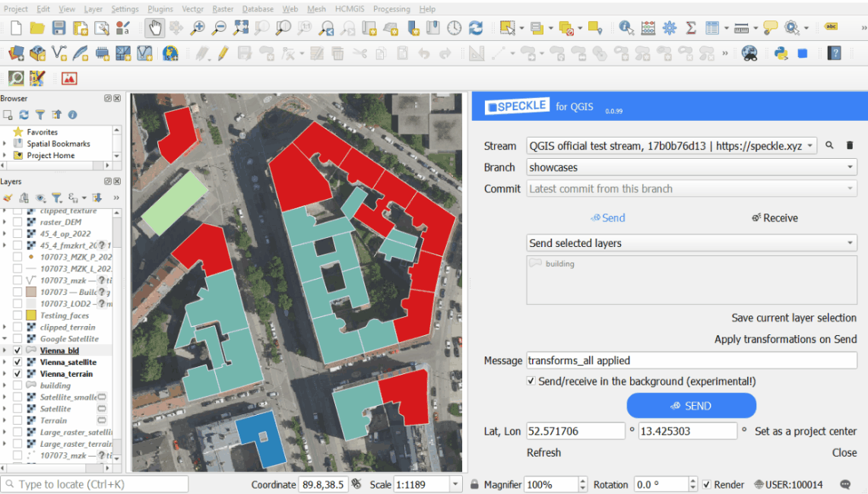Expand the Project Home item in Browser

coord(5,156)
